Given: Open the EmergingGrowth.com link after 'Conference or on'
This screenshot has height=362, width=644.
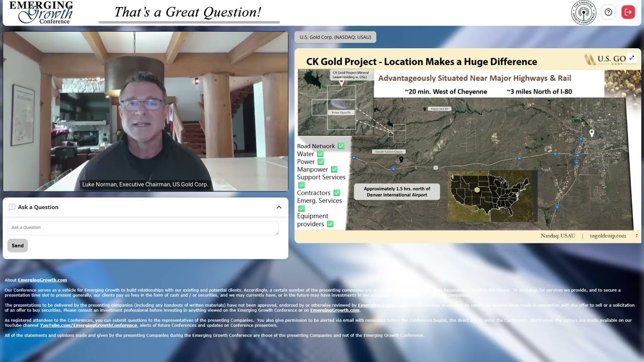Looking at the screenshot, I should point(335,310).
